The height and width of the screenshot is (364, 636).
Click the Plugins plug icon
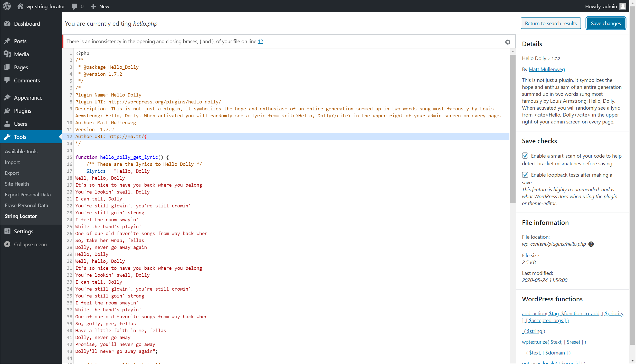(x=7, y=111)
